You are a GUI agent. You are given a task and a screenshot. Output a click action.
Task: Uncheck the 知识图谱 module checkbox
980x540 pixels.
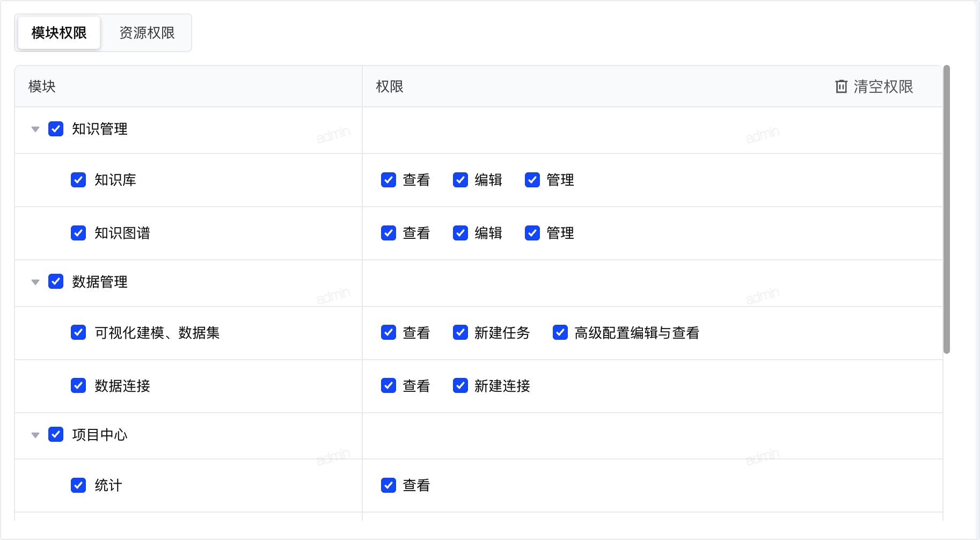point(78,233)
